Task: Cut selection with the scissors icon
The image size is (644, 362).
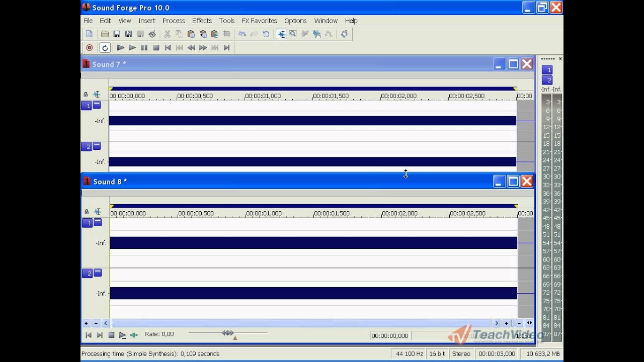Action: click(x=167, y=34)
